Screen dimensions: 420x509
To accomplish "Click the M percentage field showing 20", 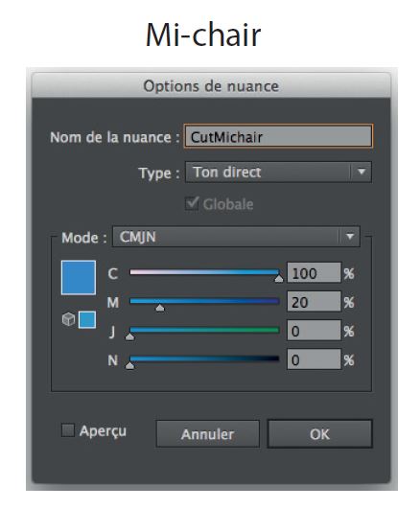I will pyautogui.click(x=315, y=302).
